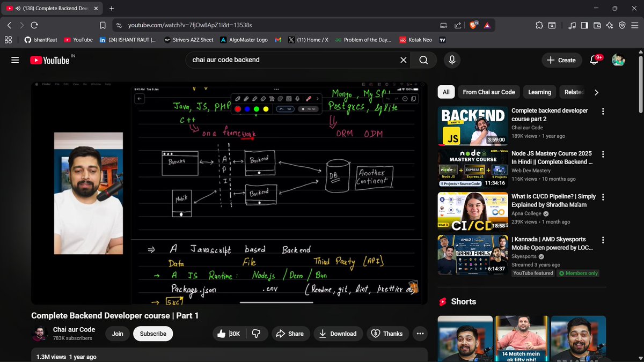Open the account avatar menu
Screen dimensions: 644x362
point(618,60)
